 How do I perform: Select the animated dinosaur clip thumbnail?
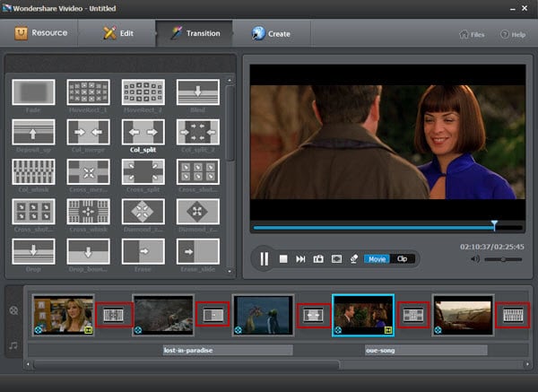263,315
